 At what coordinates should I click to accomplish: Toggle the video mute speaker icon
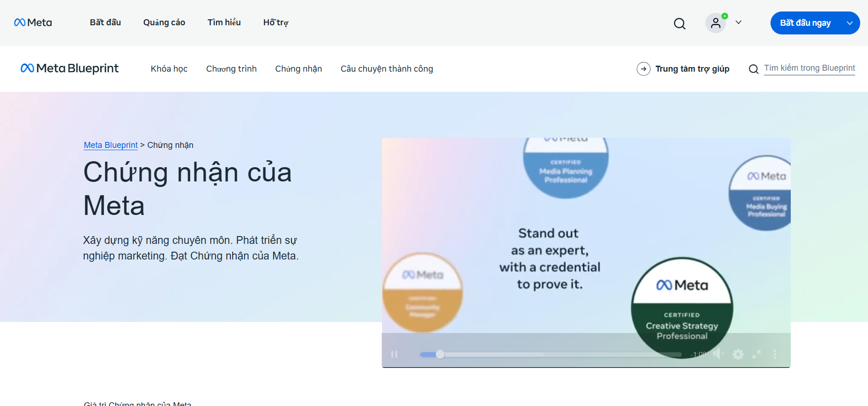point(718,354)
